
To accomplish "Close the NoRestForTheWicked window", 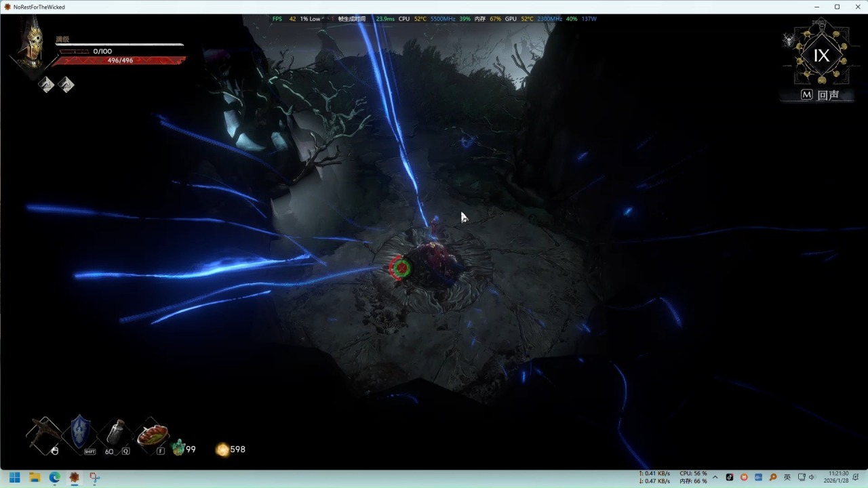I will (x=857, y=7).
